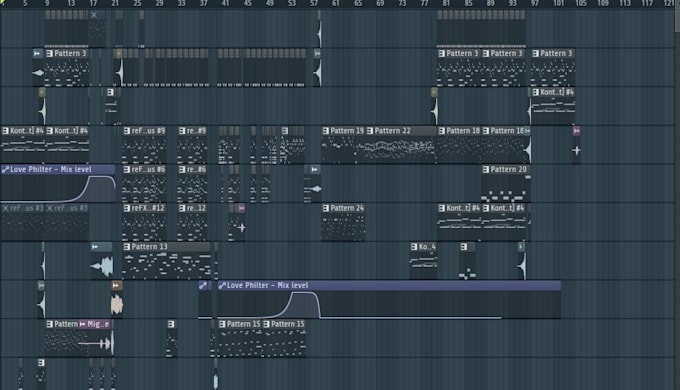Screen dimensions: 680x390
Task: Open the Pattern 22 clip menu icon
Action: [370, 131]
